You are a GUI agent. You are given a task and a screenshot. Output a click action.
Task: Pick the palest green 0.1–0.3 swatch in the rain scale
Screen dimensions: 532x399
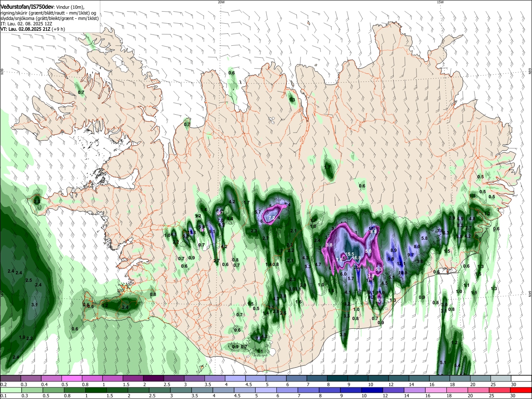coord(11,390)
